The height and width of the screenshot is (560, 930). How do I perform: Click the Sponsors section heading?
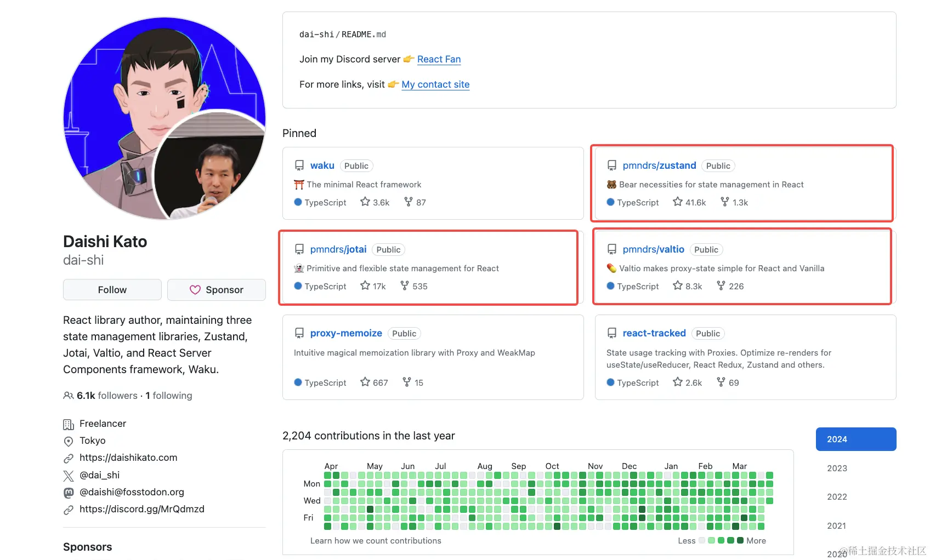pos(87,547)
